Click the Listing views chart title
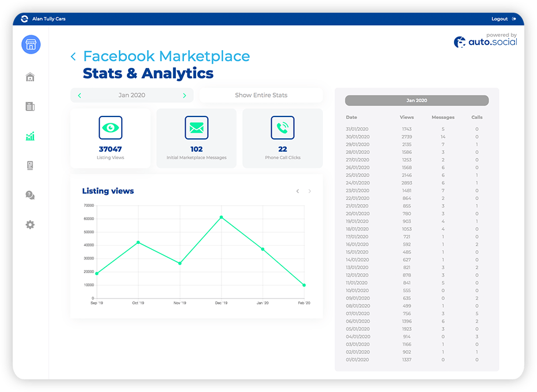Image resolution: width=537 pixels, height=392 pixels. point(108,191)
